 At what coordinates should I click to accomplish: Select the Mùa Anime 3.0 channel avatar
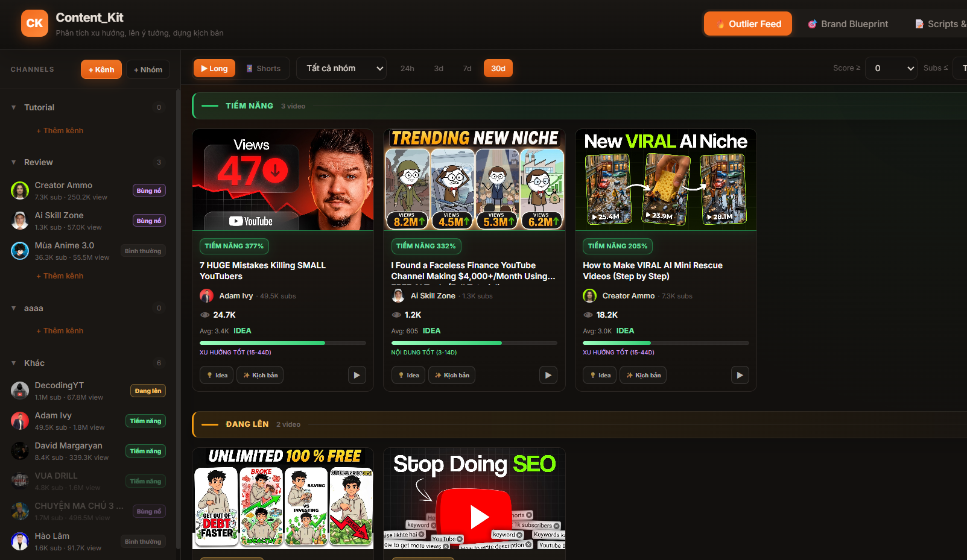[x=20, y=251]
